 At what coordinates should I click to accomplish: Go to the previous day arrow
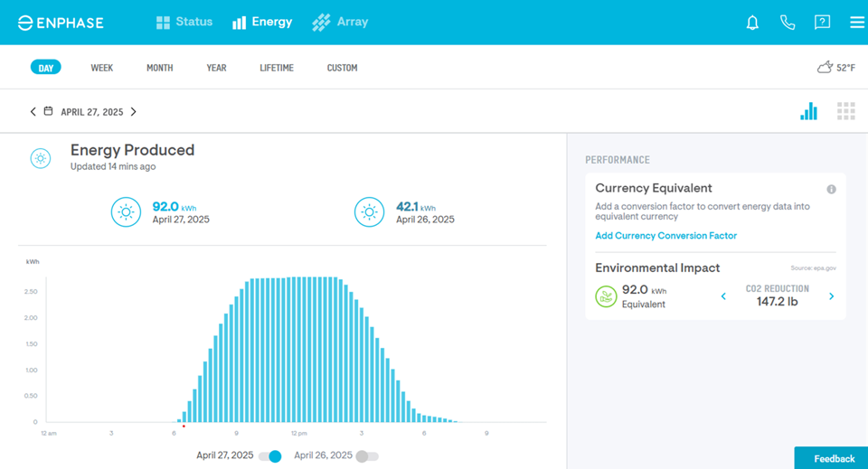tap(33, 112)
